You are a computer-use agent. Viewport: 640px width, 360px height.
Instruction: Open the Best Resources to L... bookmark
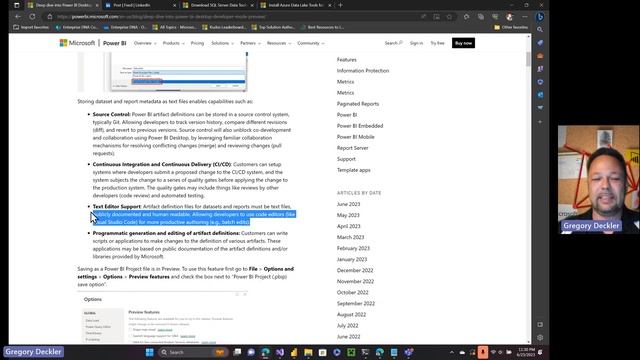coord(322,27)
